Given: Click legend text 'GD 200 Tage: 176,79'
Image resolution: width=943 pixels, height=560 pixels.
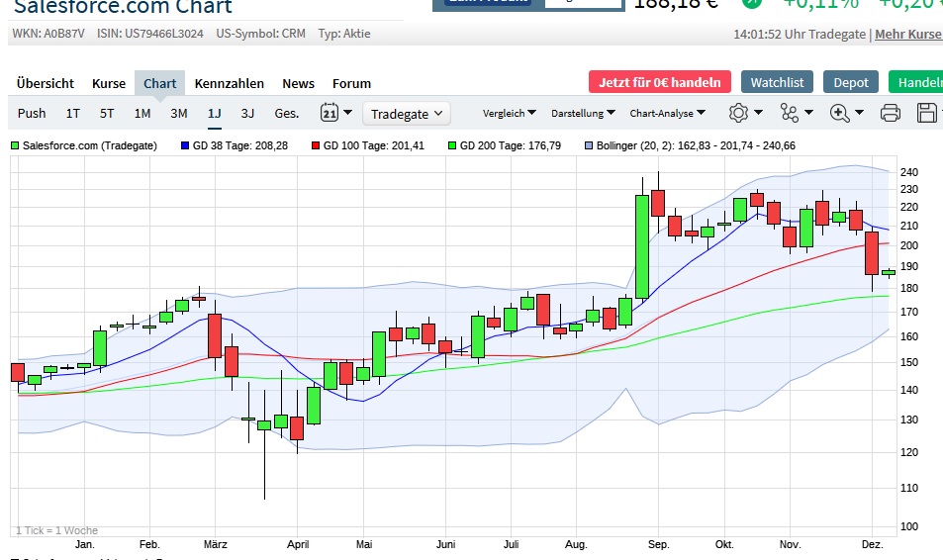Looking at the screenshot, I should tap(511, 145).
